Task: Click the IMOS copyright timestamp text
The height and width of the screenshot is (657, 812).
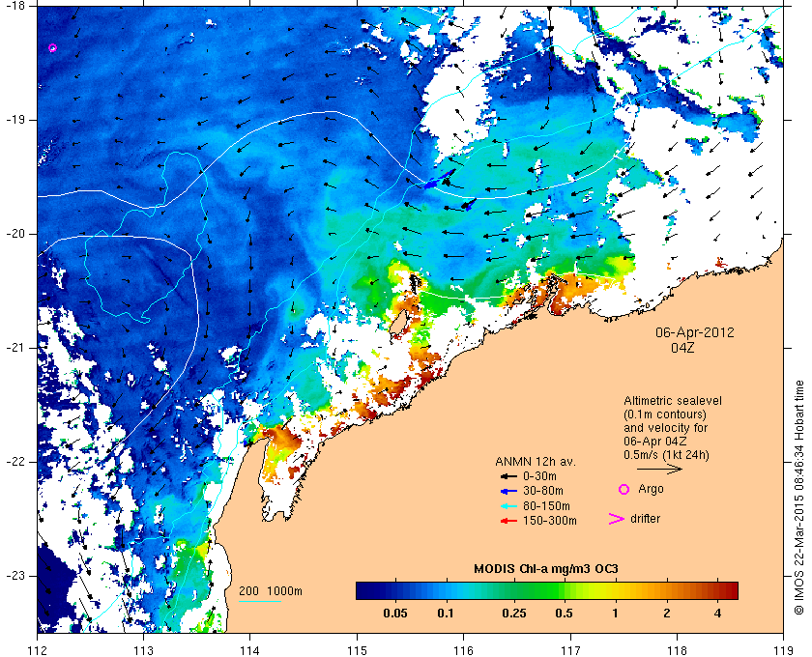Action: coord(799,498)
